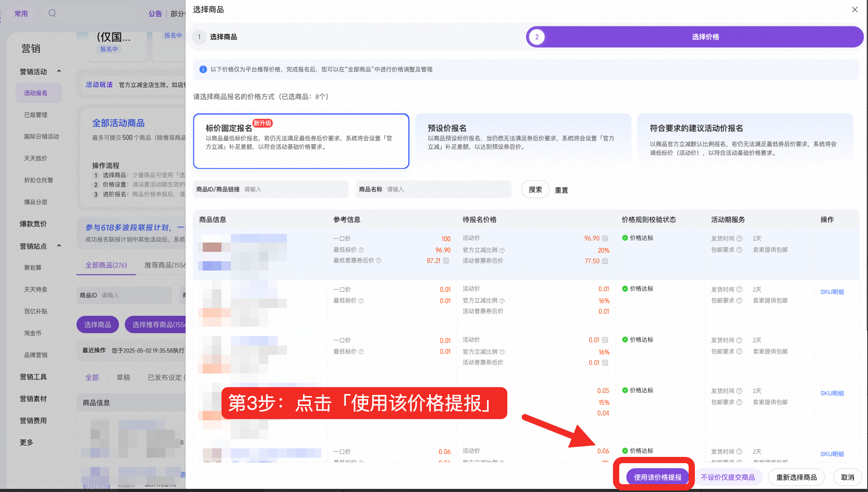
Task: Click edit icon next to 77.50
Action: (605, 261)
